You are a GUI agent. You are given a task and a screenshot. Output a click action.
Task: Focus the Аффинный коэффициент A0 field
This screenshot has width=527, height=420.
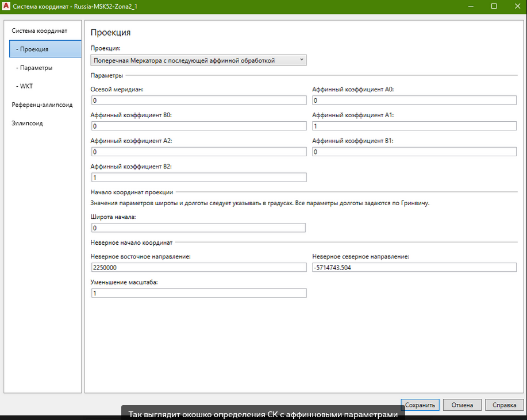(x=414, y=101)
